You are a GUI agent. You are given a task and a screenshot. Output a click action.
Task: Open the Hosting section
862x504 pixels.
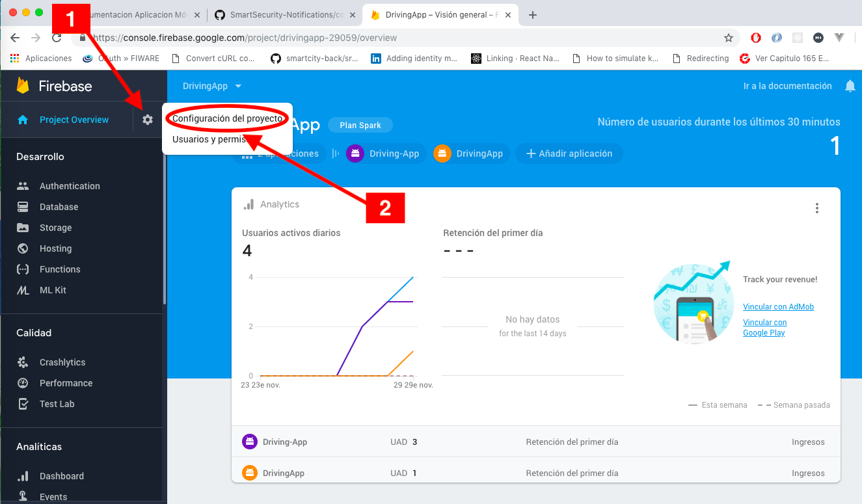point(55,248)
